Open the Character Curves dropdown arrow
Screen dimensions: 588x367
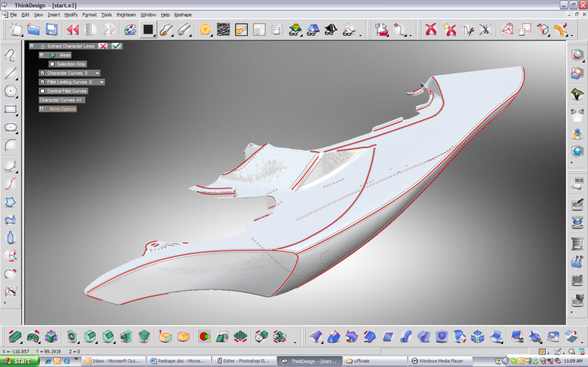click(97, 73)
